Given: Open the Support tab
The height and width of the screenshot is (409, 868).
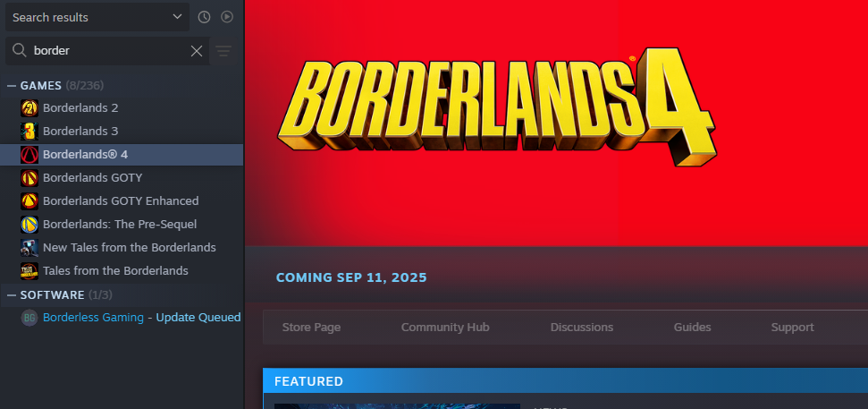Looking at the screenshot, I should 792,328.
